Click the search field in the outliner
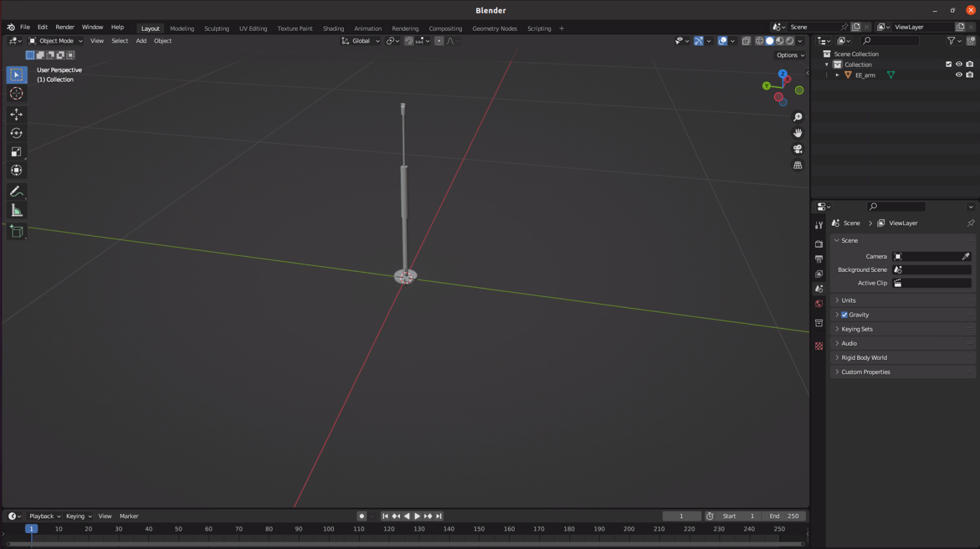This screenshot has width=980, height=549. coord(890,41)
